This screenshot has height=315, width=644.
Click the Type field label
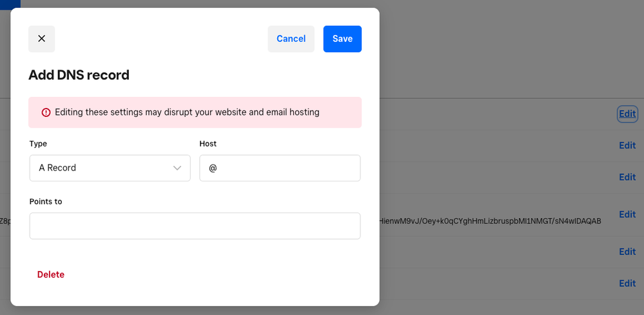tap(38, 144)
